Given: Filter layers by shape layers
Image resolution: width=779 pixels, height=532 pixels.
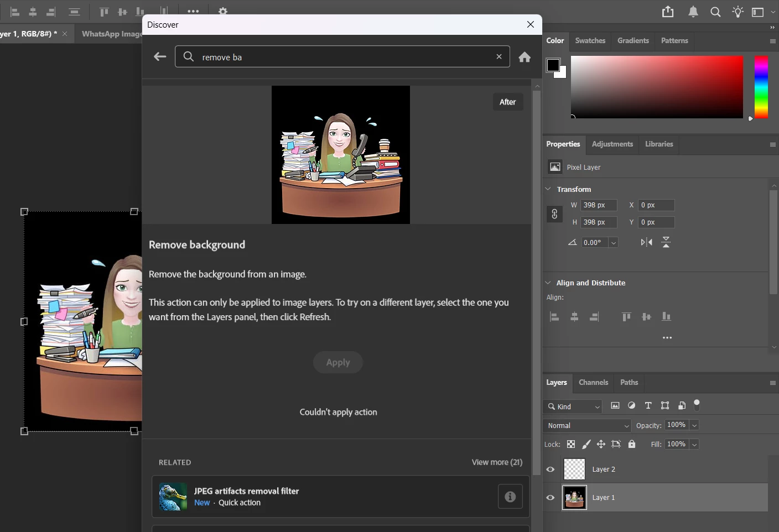Looking at the screenshot, I should 665,405.
